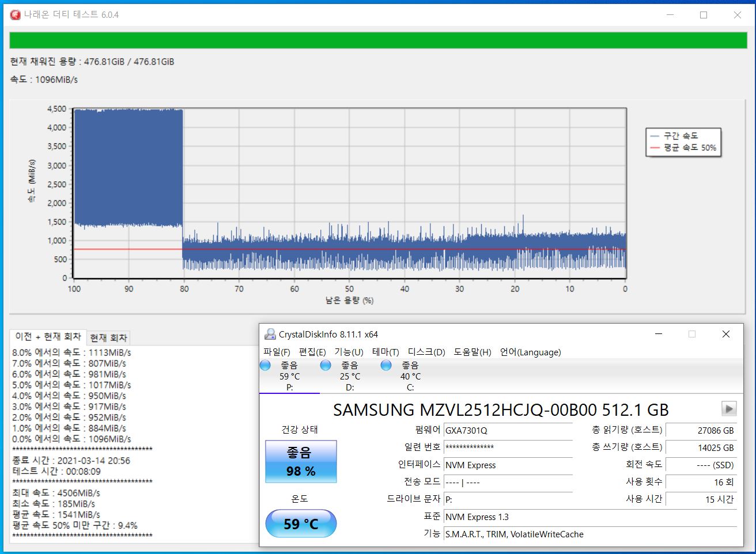Click the features field S.M.A.R.T., TRIM
756x554 pixels.
[x=590, y=534]
